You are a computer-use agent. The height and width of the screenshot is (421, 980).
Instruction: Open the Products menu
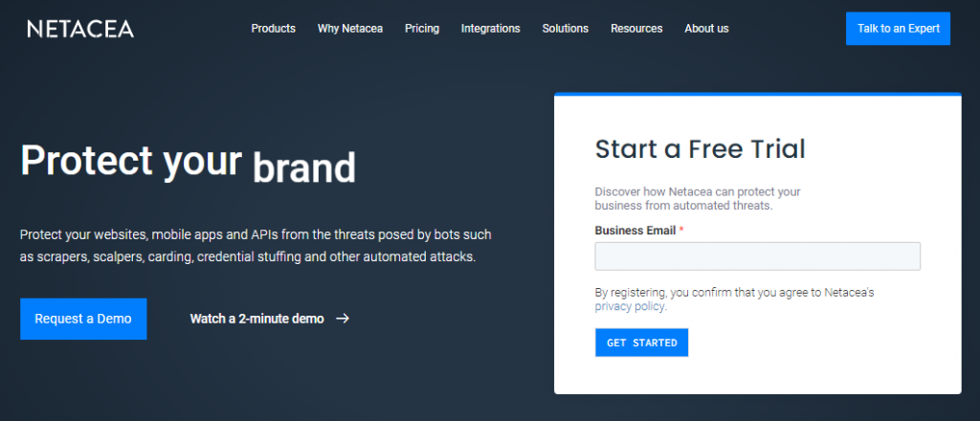[x=273, y=29]
